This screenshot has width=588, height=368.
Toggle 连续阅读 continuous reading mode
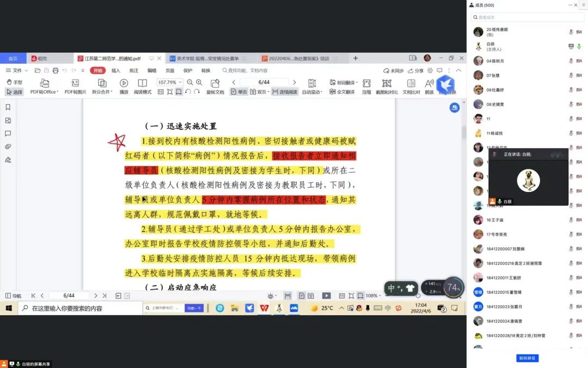(285, 92)
